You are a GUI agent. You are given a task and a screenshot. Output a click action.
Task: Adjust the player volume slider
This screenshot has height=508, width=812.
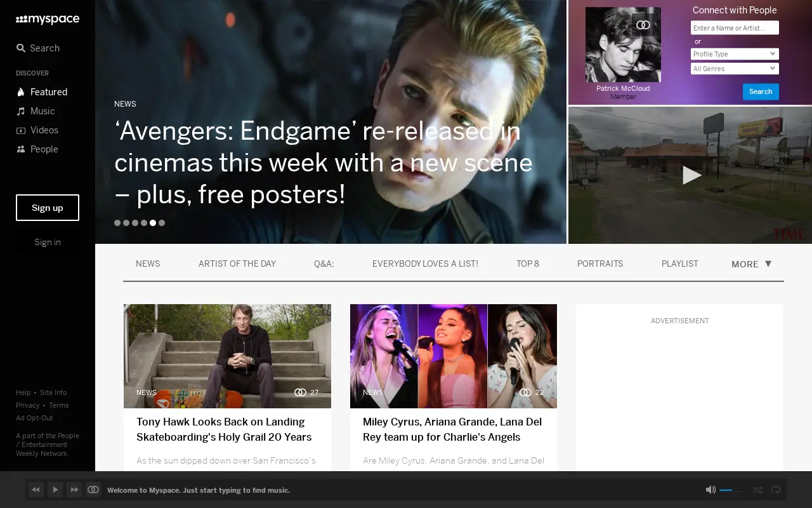point(732,490)
